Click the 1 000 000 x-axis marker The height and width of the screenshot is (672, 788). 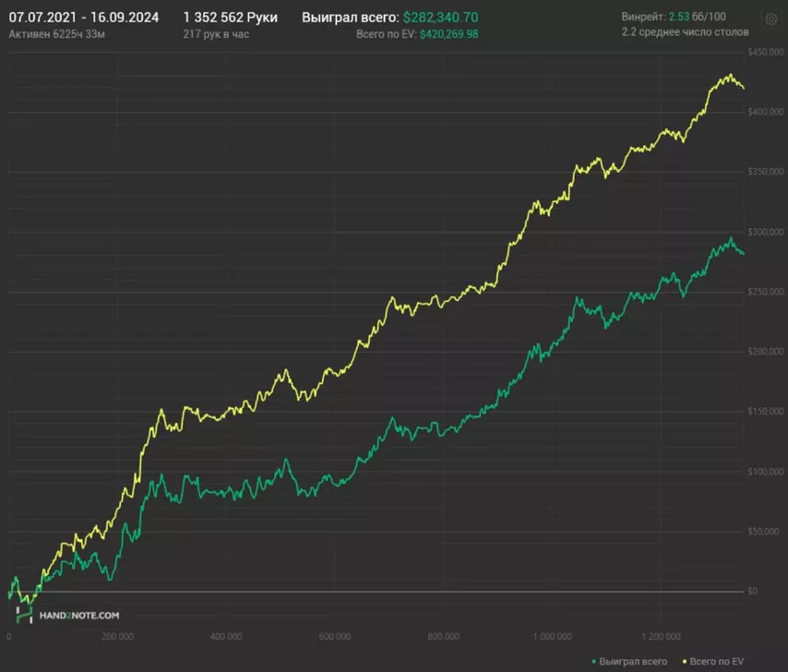[x=553, y=637]
